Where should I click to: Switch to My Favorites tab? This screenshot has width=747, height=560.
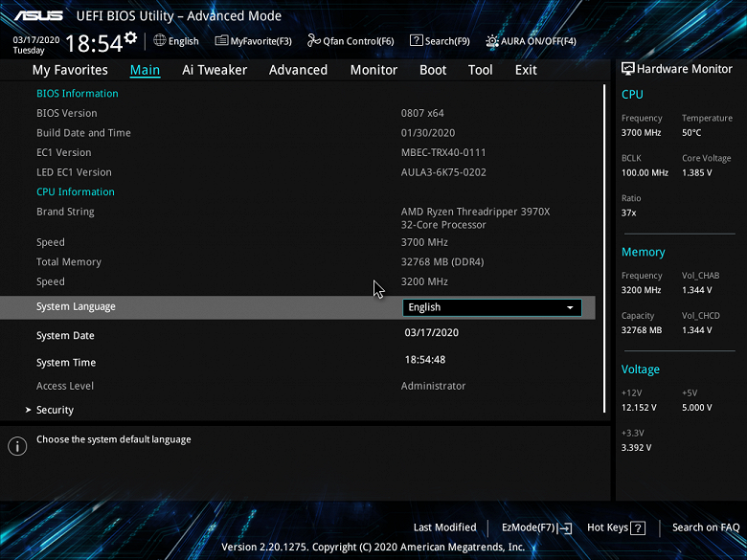tap(70, 70)
